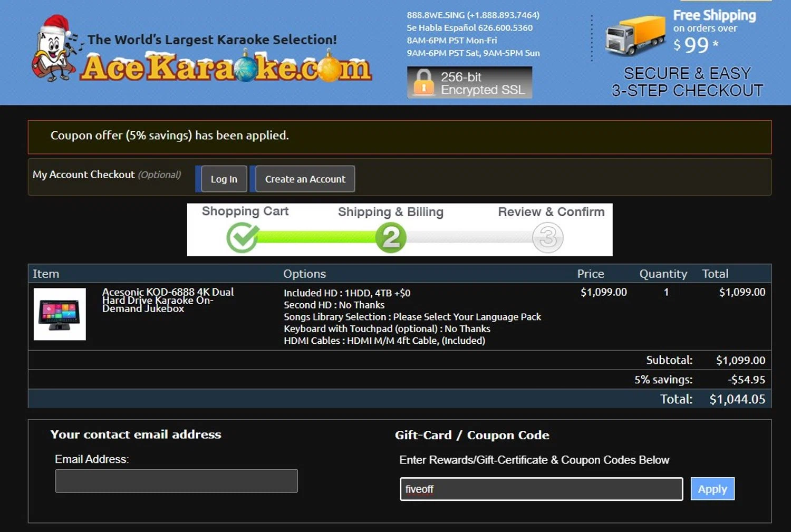791x532 pixels.
Task: Click the item Price cell $1,099.00
Action: (604, 292)
